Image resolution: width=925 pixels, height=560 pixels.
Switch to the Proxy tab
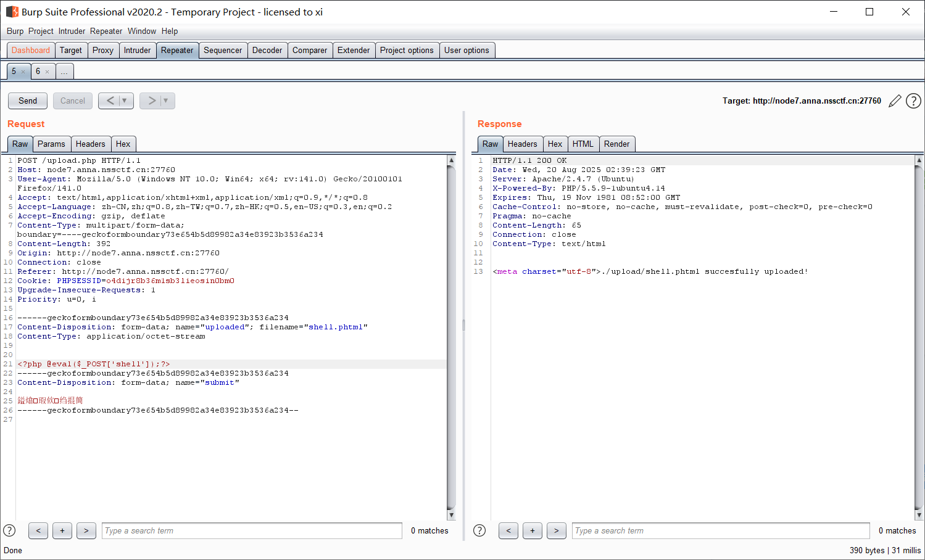(103, 51)
